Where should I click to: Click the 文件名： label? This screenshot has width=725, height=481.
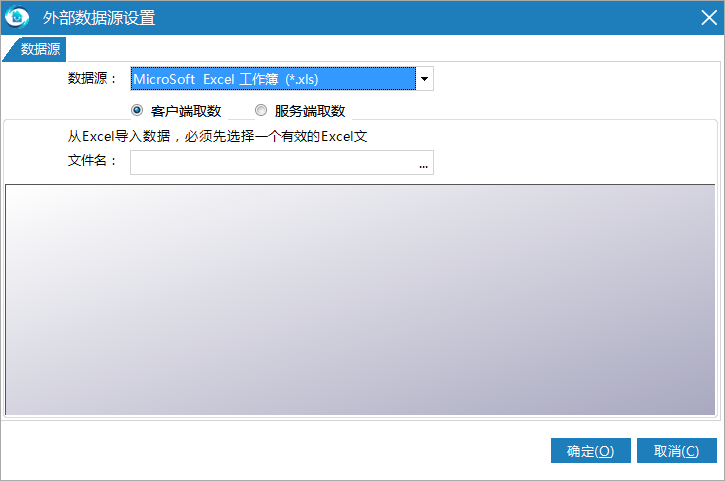pyautogui.click(x=92, y=160)
